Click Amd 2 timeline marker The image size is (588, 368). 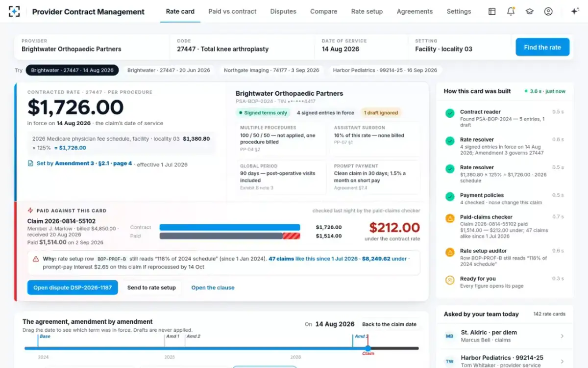194,337
